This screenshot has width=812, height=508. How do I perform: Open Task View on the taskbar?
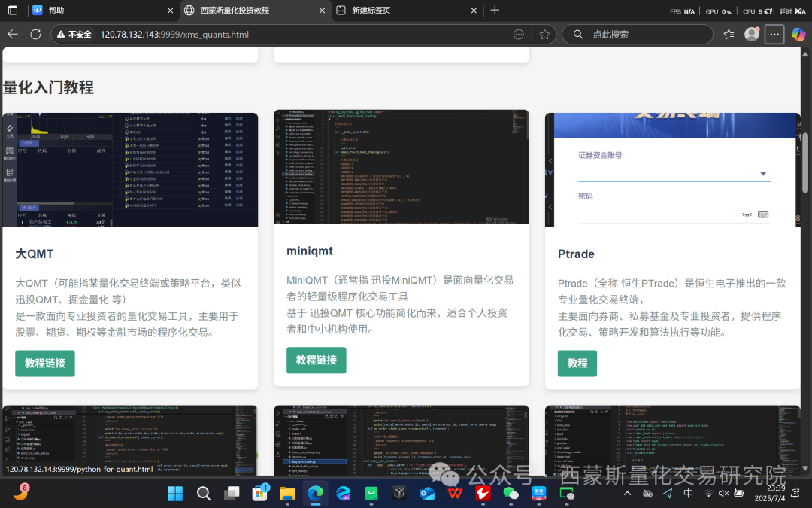click(x=232, y=494)
